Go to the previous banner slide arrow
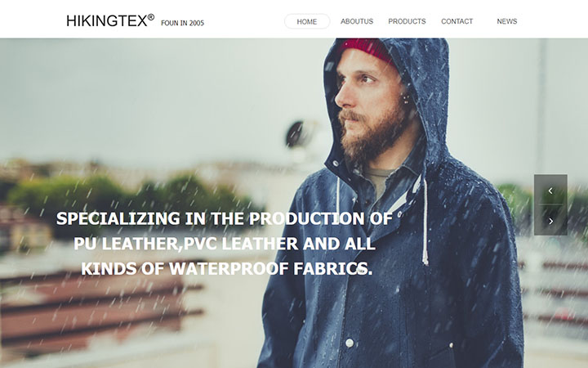Viewport: 588px width, 368px height. (x=550, y=190)
